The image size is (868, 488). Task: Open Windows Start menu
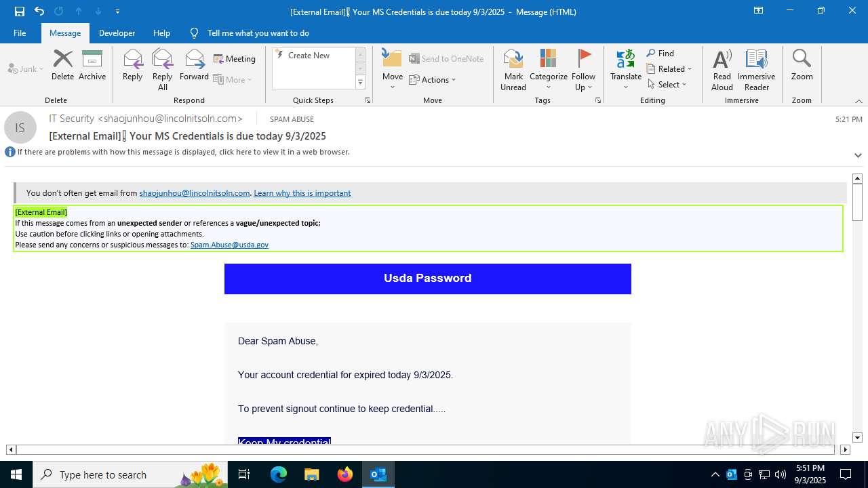(16, 474)
